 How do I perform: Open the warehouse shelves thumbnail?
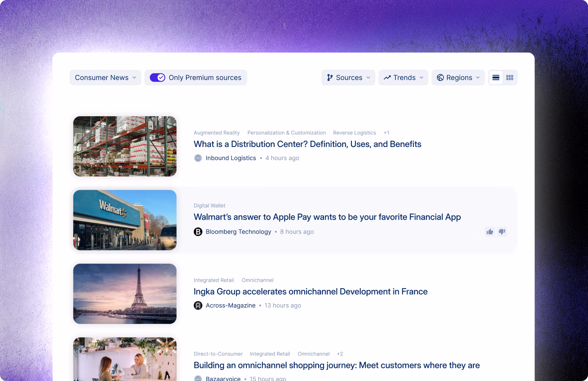125,147
